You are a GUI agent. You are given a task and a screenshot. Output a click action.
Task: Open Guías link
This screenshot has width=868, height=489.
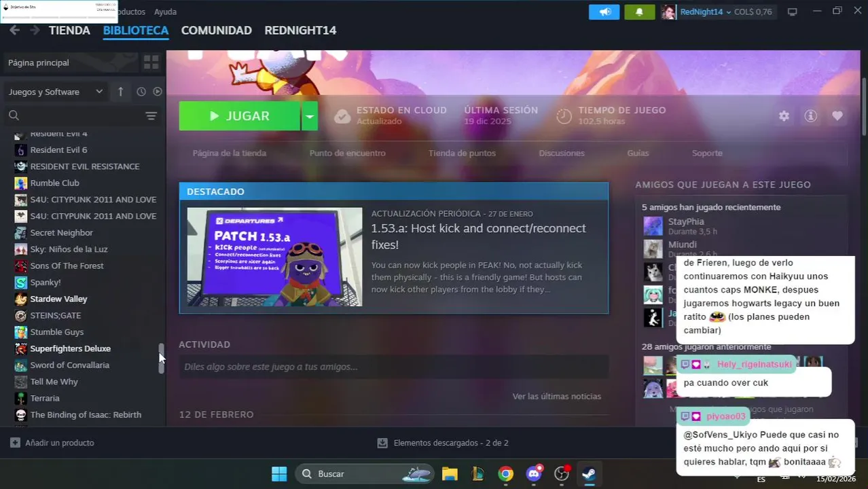coord(638,153)
